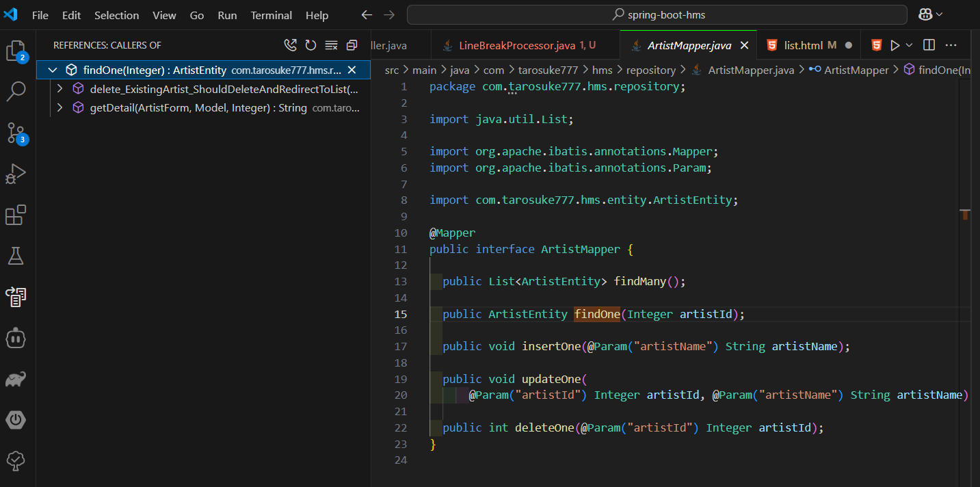Expand the delete_ExistingArtist caller entry
Image resolution: width=980 pixels, height=487 pixels.
59,89
